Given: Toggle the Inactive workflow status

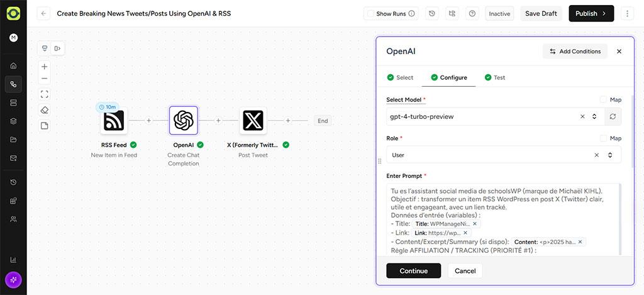Looking at the screenshot, I should (x=499, y=14).
